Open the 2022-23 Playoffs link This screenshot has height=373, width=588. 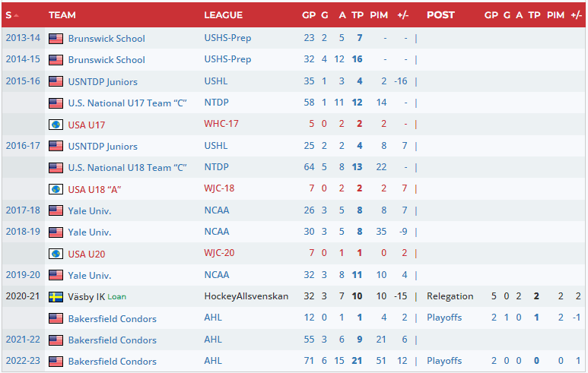click(x=444, y=362)
